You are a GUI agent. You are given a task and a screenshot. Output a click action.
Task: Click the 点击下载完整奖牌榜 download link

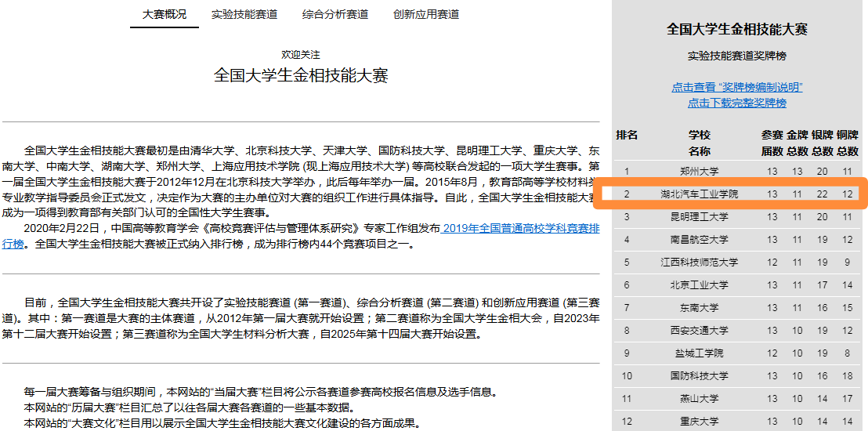click(x=736, y=103)
